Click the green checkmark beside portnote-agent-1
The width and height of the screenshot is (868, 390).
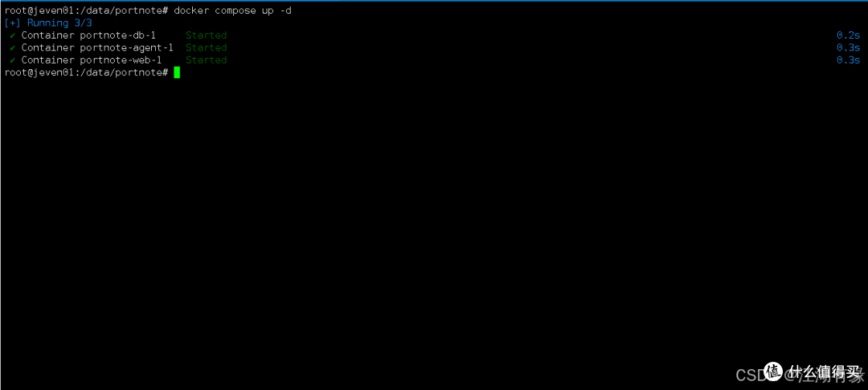tap(13, 47)
